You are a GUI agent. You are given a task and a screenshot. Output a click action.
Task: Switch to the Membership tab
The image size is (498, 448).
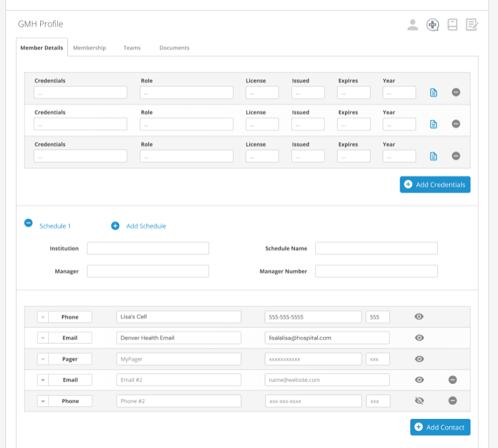coord(89,48)
